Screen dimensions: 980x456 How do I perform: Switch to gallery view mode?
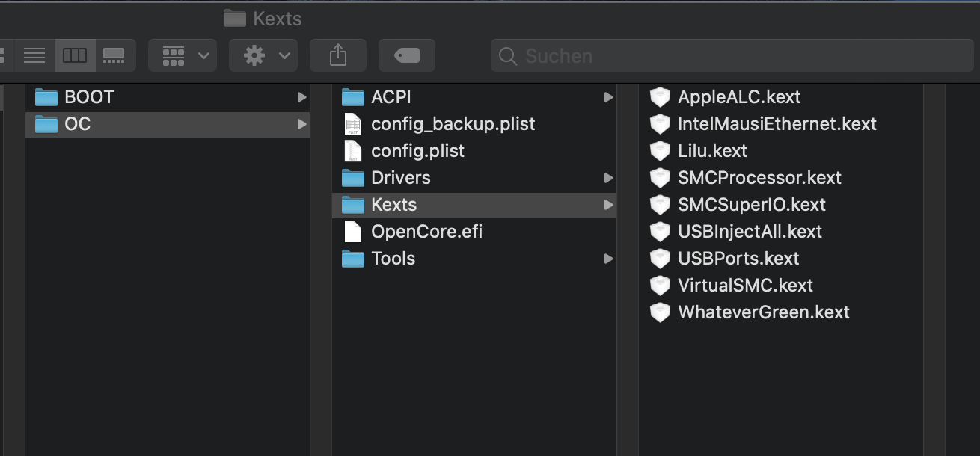pos(114,55)
